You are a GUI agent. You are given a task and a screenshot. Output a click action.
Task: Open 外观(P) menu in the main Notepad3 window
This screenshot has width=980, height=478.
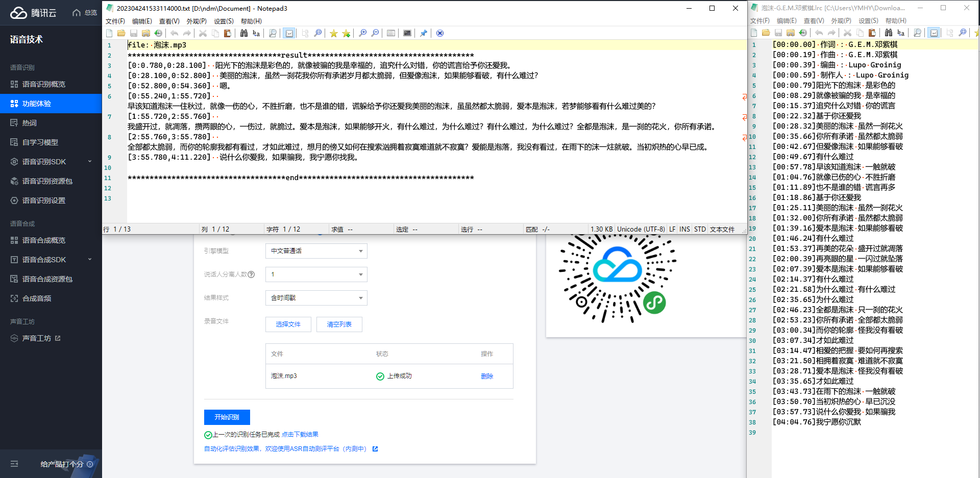[x=197, y=21]
